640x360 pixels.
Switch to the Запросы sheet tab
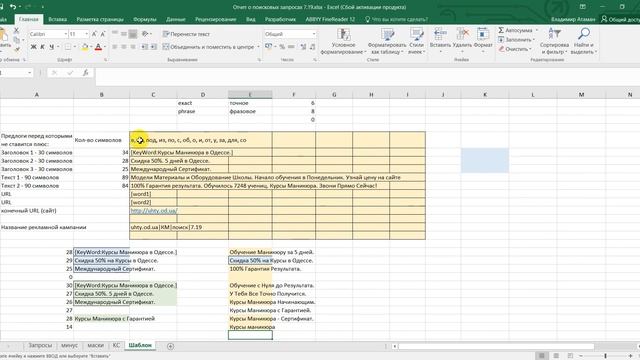coord(40,345)
